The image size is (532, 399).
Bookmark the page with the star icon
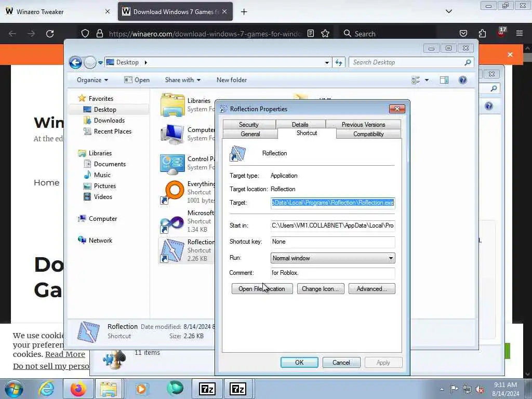pyautogui.click(x=325, y=33)
